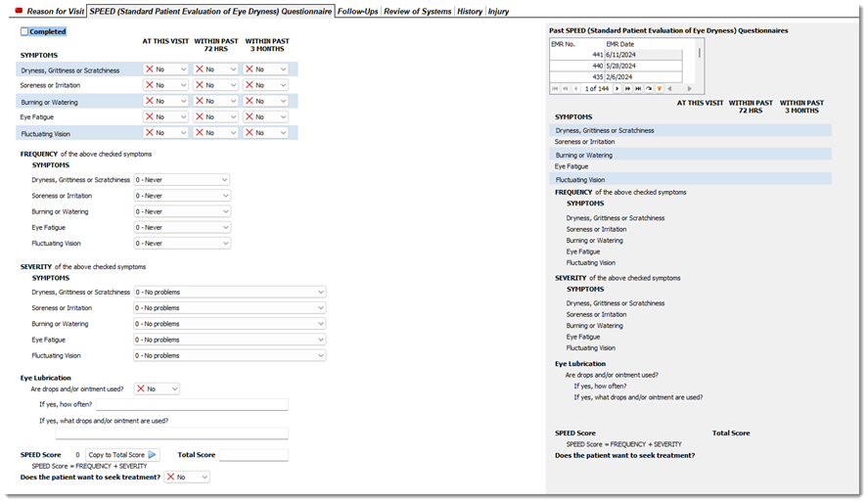Open severity dropdown for Soreness or Irritation

230,308
